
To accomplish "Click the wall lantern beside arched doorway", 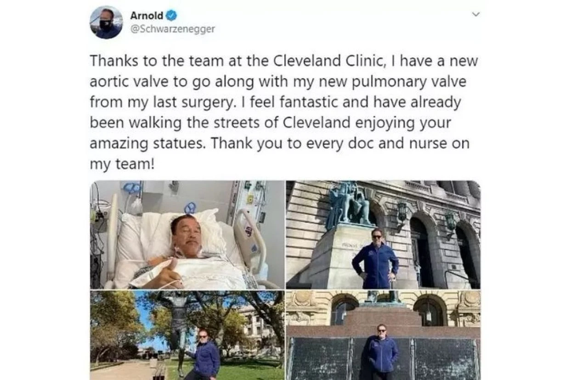I will tap(402, 212).
